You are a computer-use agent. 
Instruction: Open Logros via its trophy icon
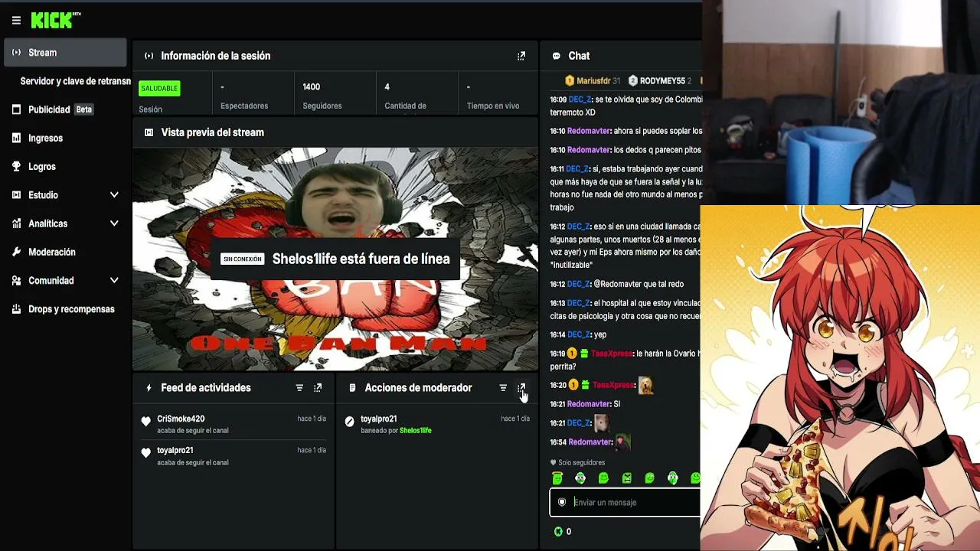pyautogui.click(x=16, y=167)
